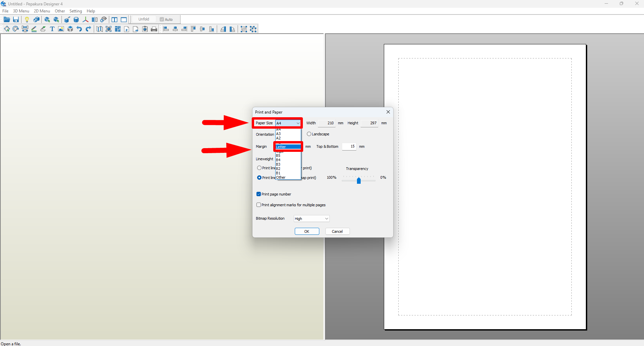
Task: Open the File menu
Action: click(x=5, y=11)
